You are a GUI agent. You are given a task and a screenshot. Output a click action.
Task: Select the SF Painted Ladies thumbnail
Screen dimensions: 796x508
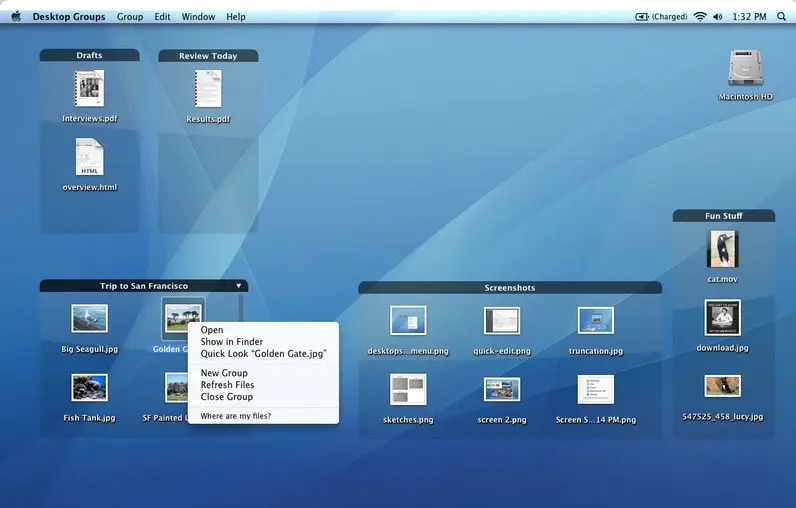tap(176, 387)
